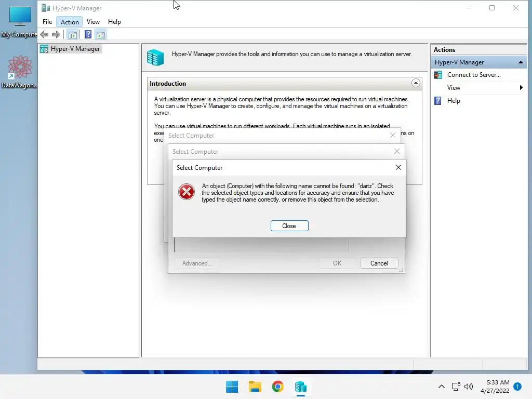Minimize the Hyper-V Manager window
The height and width of the screenshot is (399, 532).
point(469,8)
